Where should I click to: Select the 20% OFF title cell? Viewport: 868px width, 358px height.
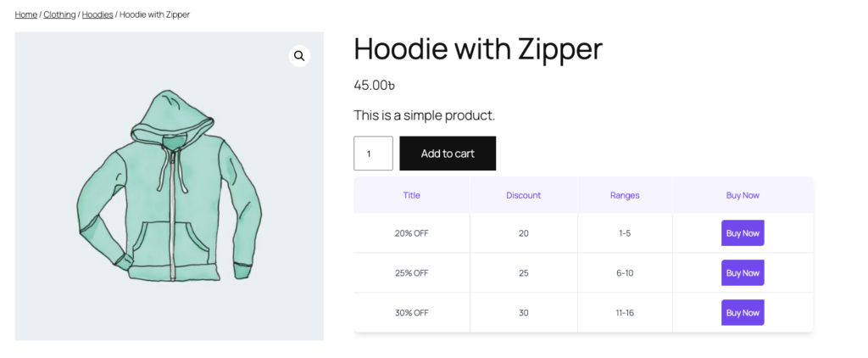pos(412,233)
